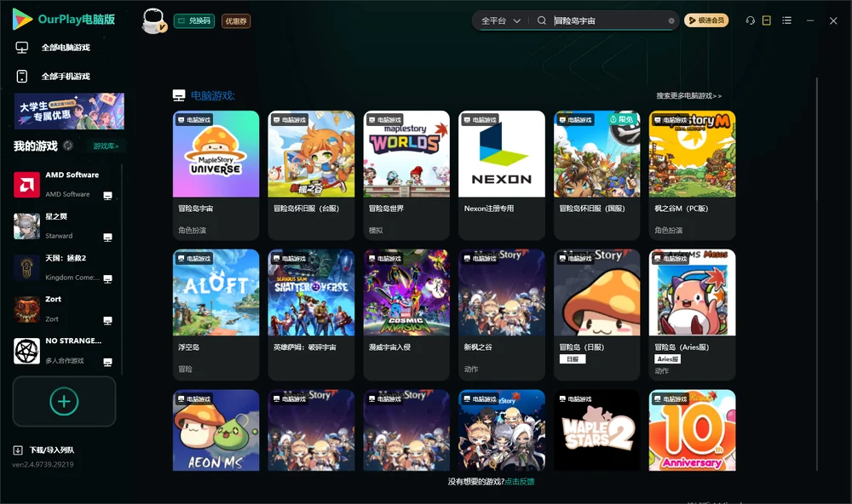The width and height of the screenshot is (852, 504).
Task: Open the 枫之谷M（PC版）card
Action: tap(692, 175)
